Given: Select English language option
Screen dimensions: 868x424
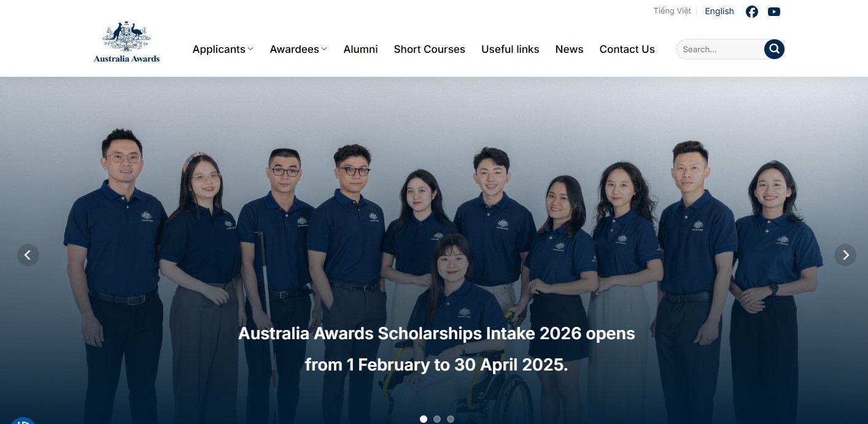Looking at the screenshot, I should [x=719, y=11].
